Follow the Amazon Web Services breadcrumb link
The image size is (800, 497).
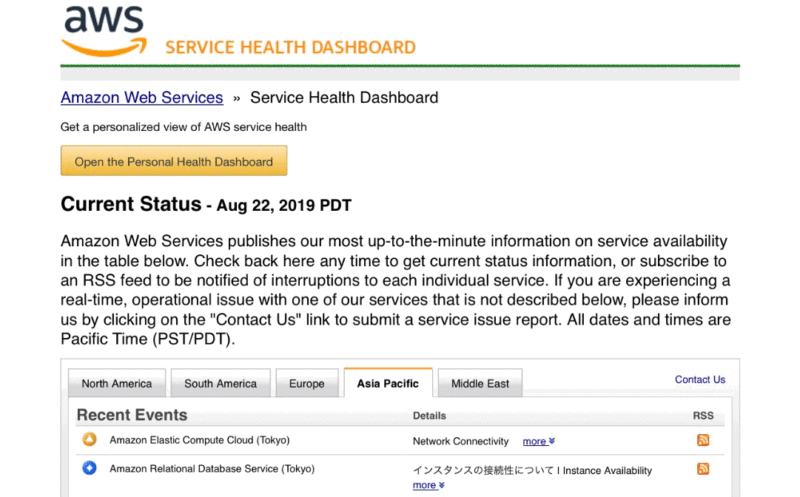point(142,97)
